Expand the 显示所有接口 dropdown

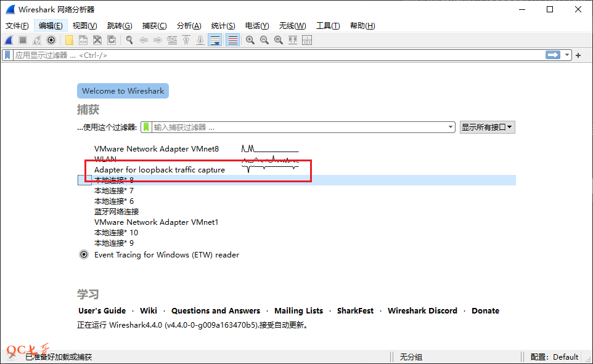tap(487, 127)
